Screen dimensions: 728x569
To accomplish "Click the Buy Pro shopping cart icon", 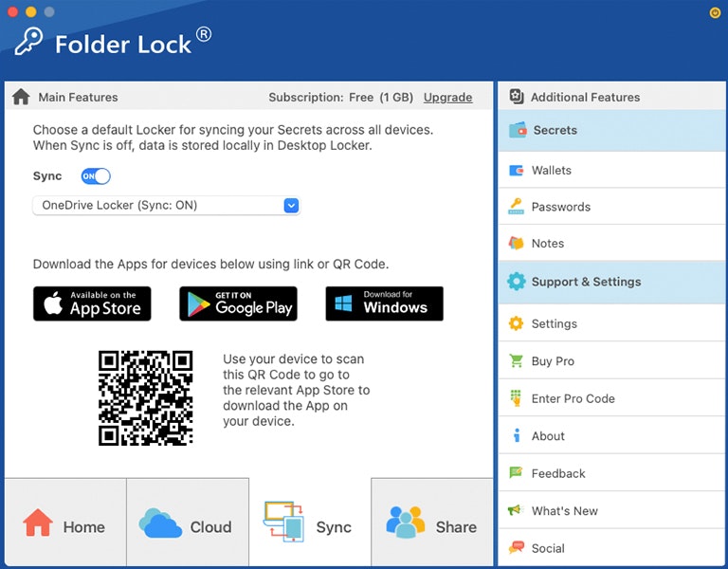I will pyautogui.click(x=516, y=361).
